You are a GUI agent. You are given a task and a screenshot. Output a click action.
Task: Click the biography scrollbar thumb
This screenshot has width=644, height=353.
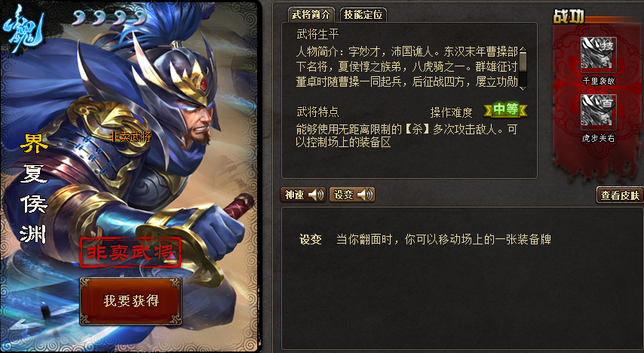[523, 63]
